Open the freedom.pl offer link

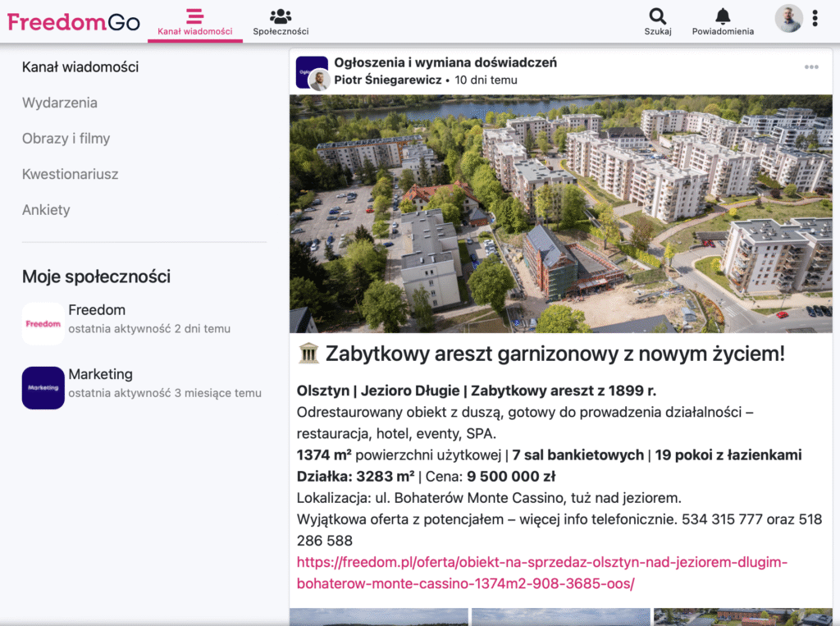[x=541, y=573]
